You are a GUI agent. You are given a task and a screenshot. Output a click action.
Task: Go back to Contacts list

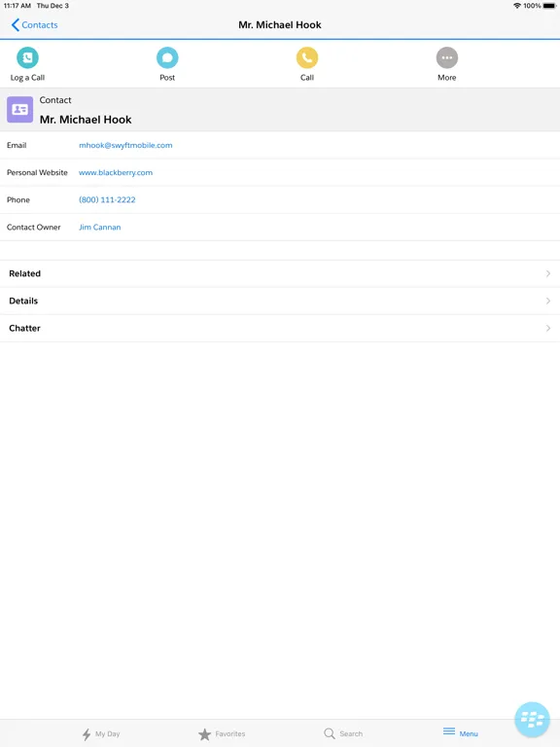(x=34, y=24)
